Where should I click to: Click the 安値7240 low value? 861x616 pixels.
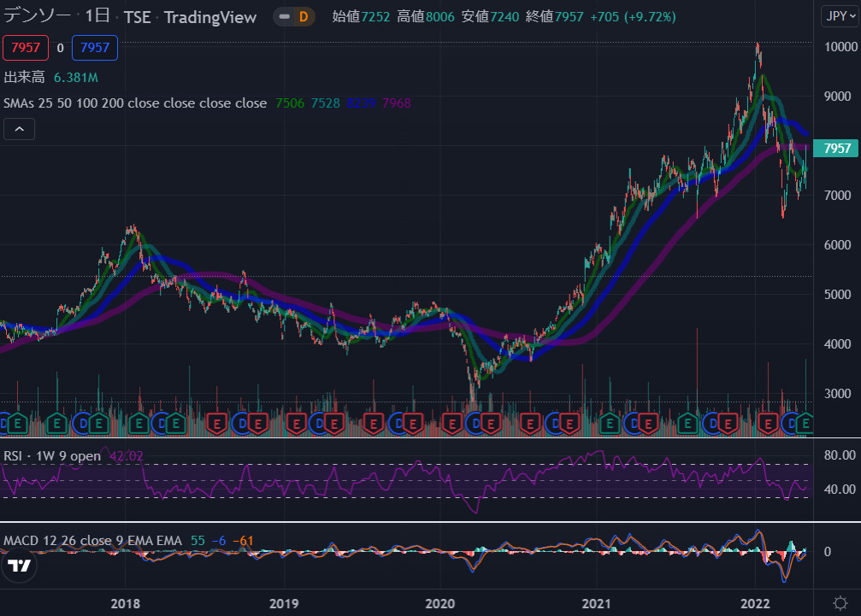pyautogui.click(x=490, y=17)
